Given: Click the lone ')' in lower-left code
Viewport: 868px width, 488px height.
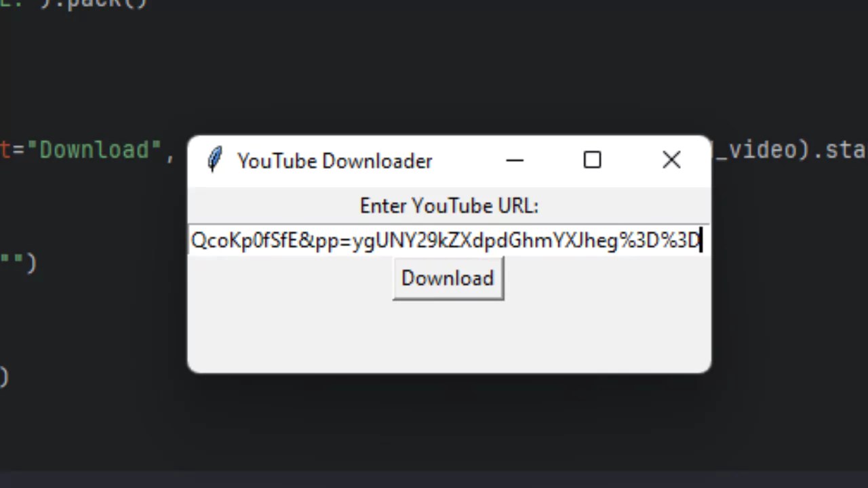Looking at the screenshot, I should coord(4,376).
